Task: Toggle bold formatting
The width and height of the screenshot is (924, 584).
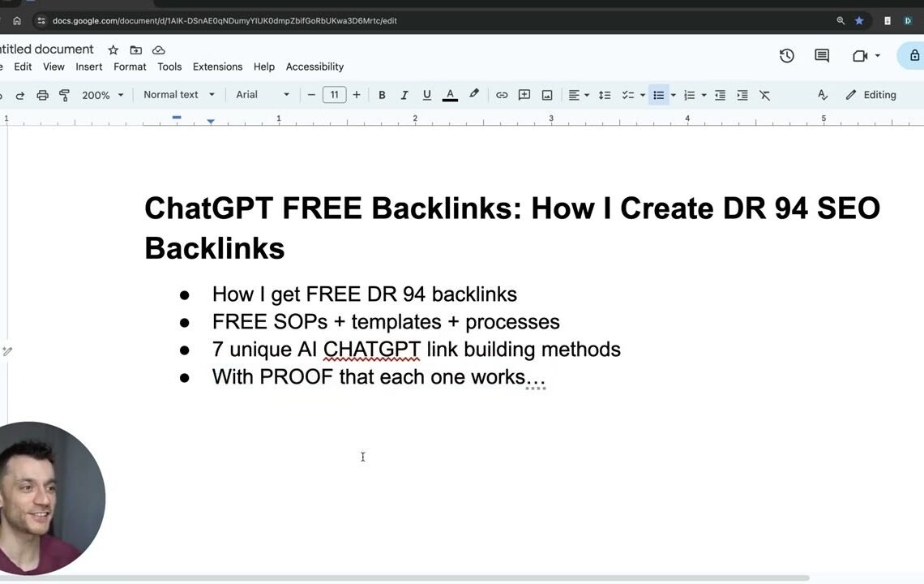Action: point(382,95)
